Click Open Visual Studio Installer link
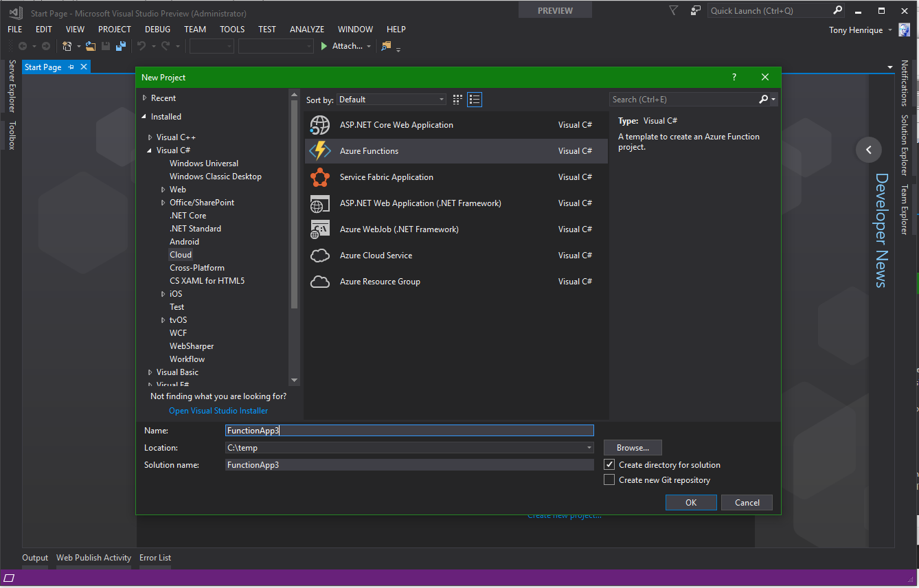Viewport: 919px width, 588px height. pos(218,411)
